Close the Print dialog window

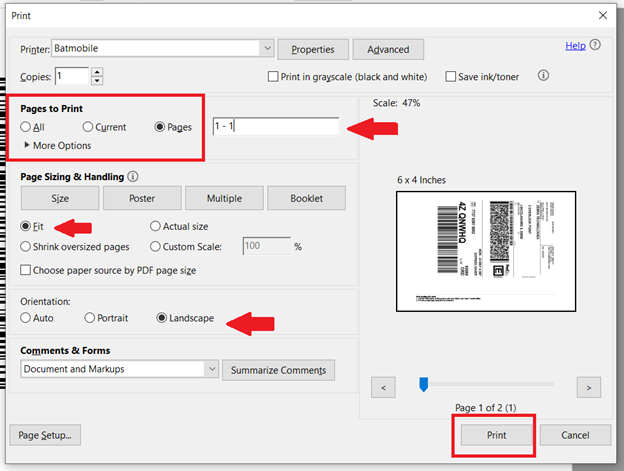(602, 15)
